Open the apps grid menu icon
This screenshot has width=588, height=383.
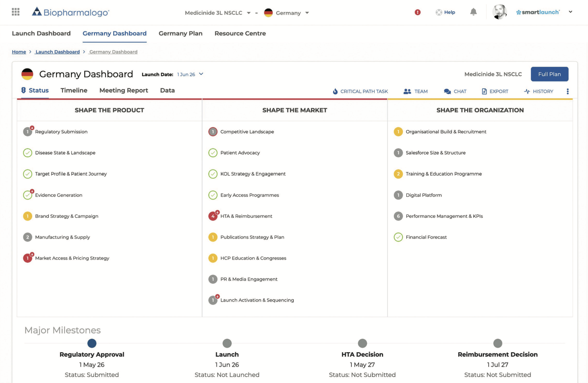(x=16, y=12)
